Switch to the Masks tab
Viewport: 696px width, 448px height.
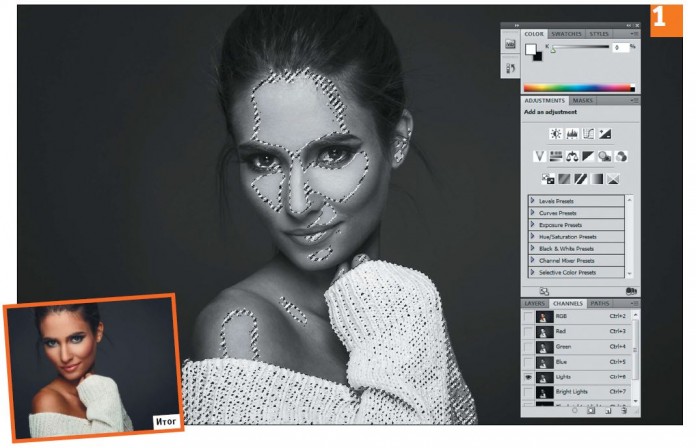(583, 100)
